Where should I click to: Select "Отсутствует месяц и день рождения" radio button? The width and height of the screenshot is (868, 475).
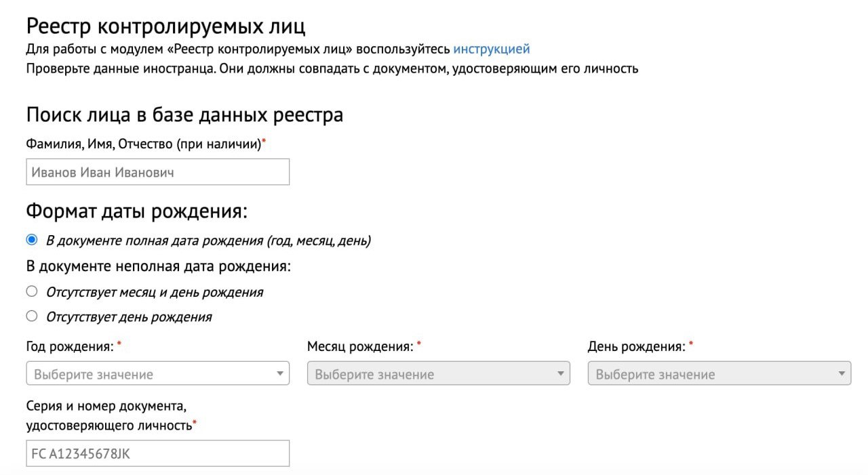tap(32, 291)
